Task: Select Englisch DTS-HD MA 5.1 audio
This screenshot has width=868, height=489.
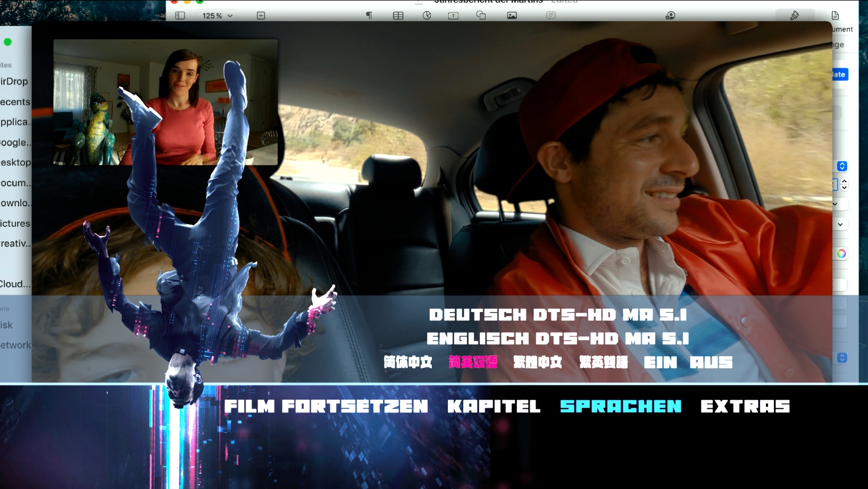Action: point(558,339)
